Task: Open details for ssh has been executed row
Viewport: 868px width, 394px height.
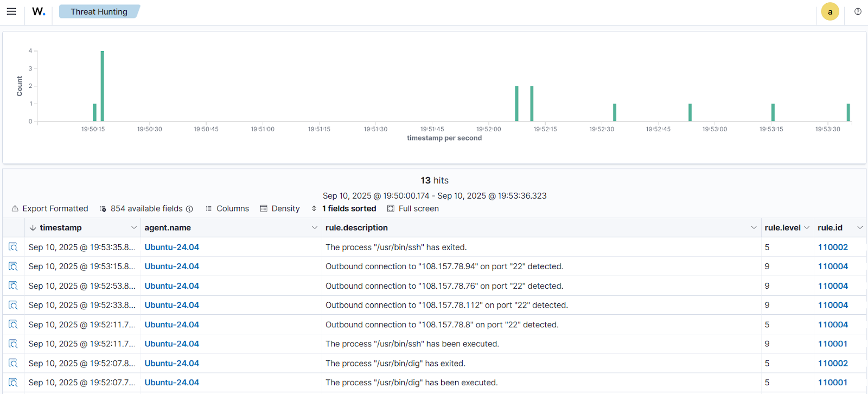Action: (x=13, y=344)
